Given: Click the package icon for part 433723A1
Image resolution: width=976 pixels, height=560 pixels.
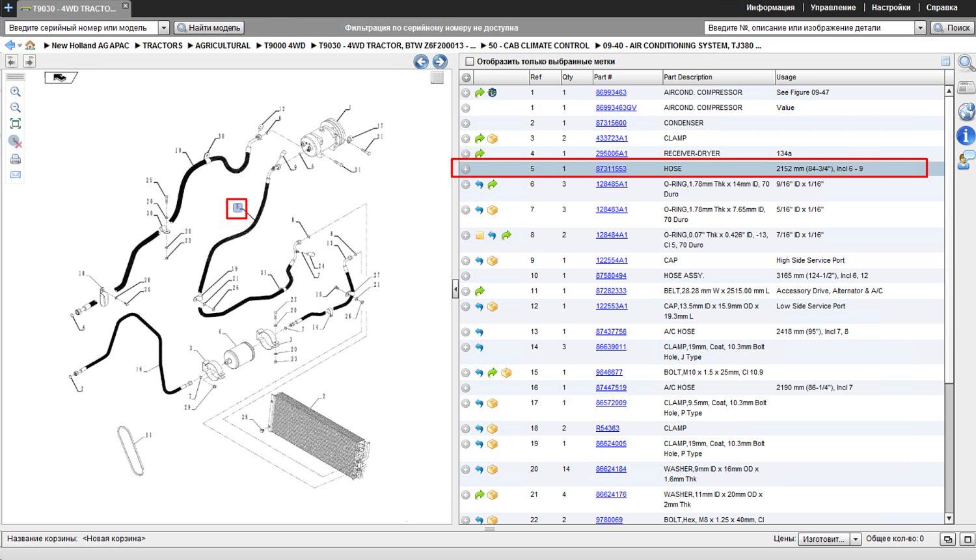Looking at the screenshot, I should click(x=493, y=139).
